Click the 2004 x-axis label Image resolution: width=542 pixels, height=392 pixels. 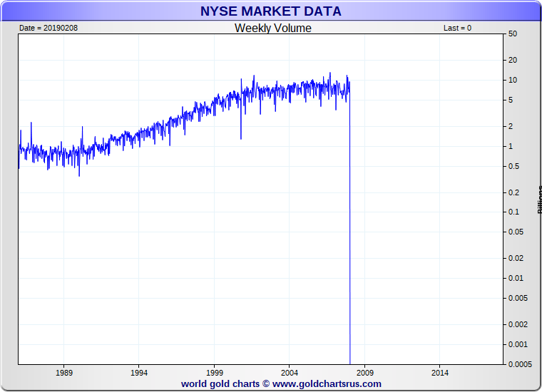pyautogui.click(x=290, y=373)
